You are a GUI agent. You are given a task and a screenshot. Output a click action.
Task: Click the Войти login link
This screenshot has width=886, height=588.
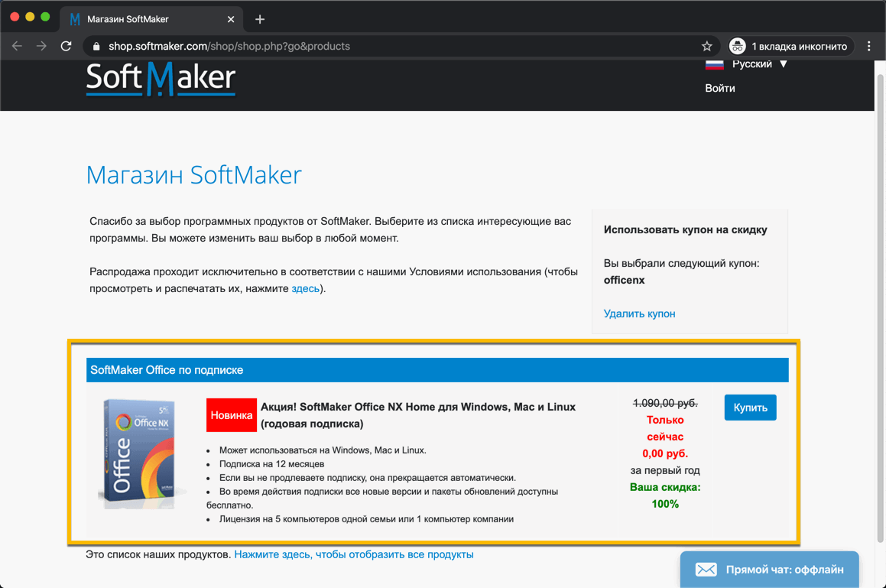(720, 88)
